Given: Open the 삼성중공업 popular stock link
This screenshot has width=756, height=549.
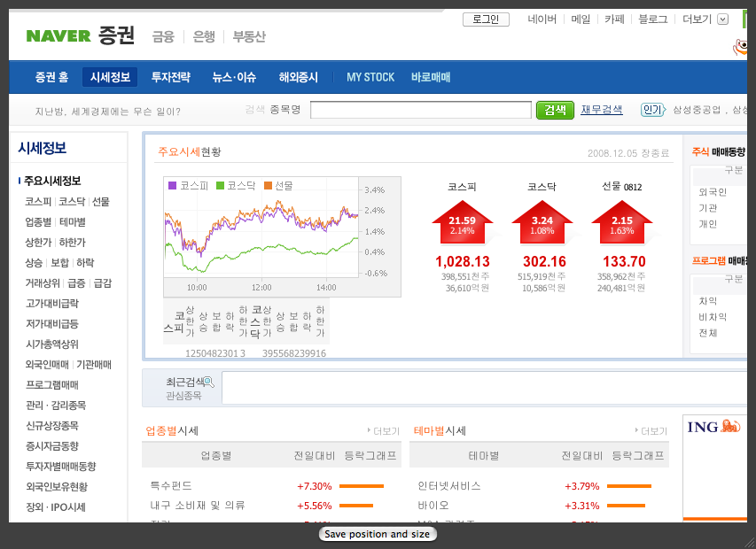Looking at the screenshot, I should [x=697, y=110].
